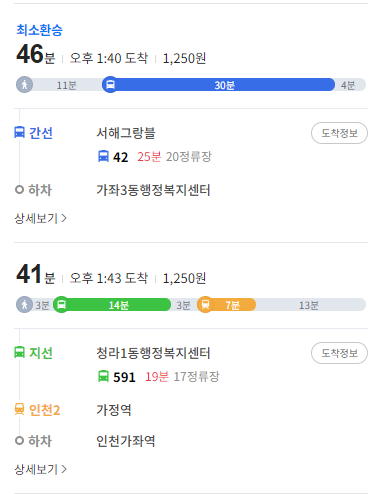
Task: Click the blue 간선 bus icon
Action: click(x=19, y=132)
